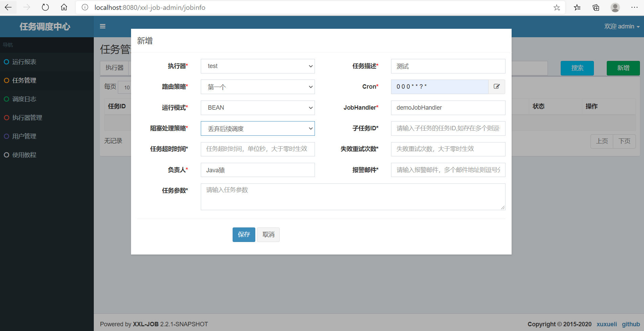Click the hamburger icon to collapse the sidebar
This screenshot has height=331, width=644.
pyautogui.click(x=103, y=26)
